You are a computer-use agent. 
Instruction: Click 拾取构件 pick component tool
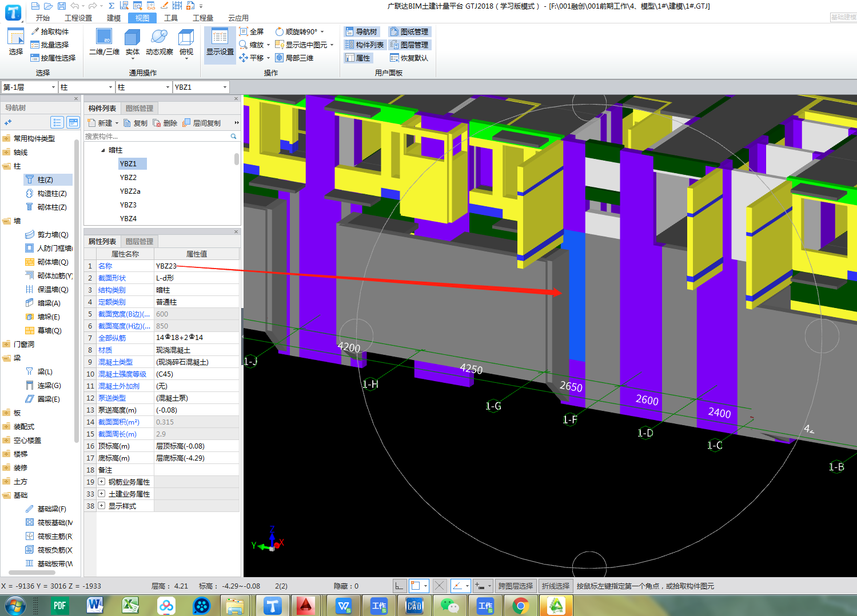50,31
